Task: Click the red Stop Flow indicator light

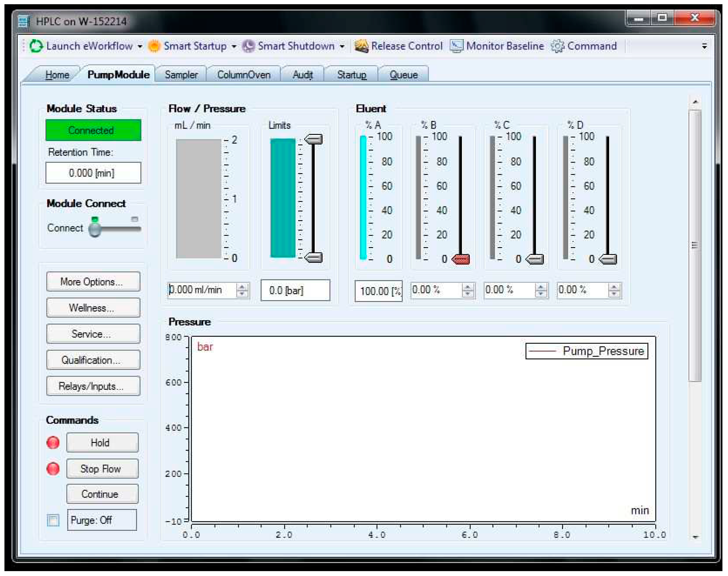Action: click(x=53, y=468)
